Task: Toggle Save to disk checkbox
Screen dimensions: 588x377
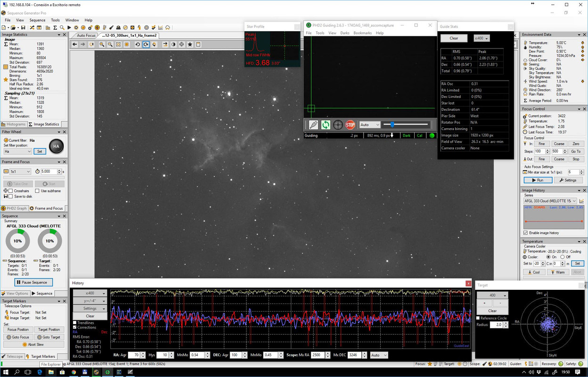Action: coord(11,197)
